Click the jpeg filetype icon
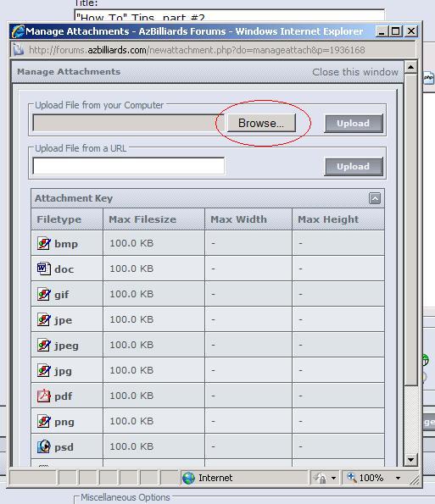 (x=44, y=345)
